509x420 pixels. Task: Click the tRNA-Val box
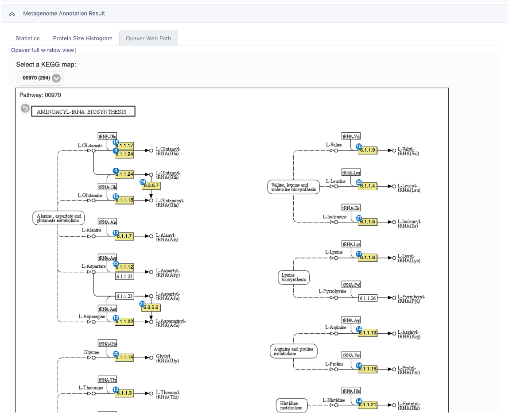[351, 137]
